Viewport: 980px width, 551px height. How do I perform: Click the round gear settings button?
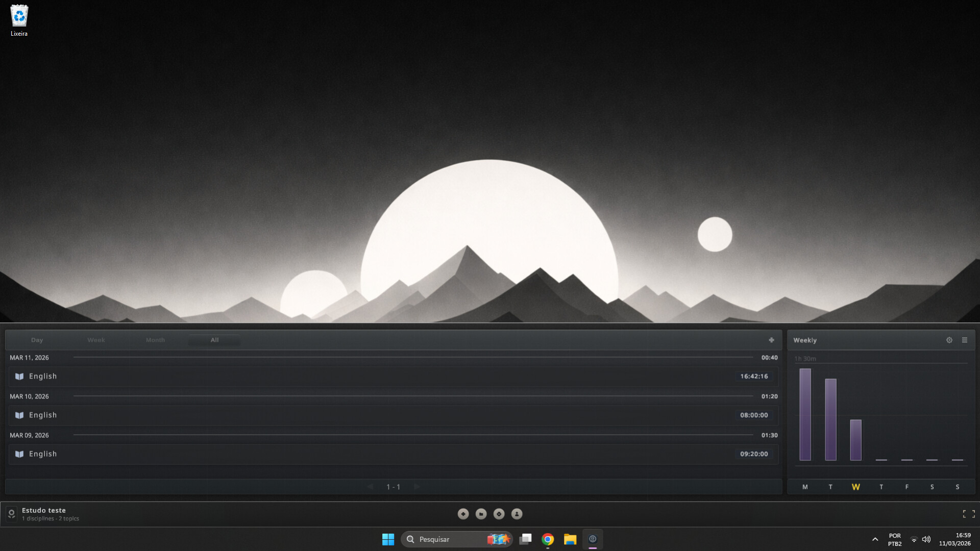pyautogui.click(x=499, y=514)
